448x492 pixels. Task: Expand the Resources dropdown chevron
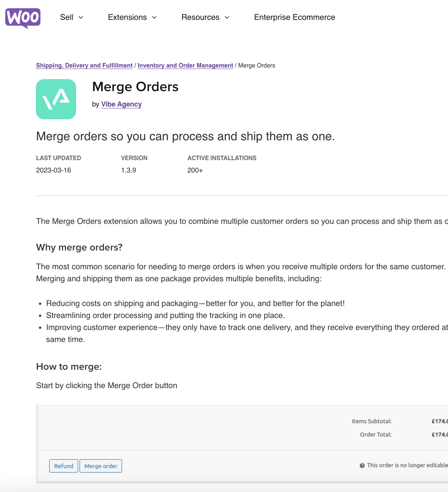227,17
